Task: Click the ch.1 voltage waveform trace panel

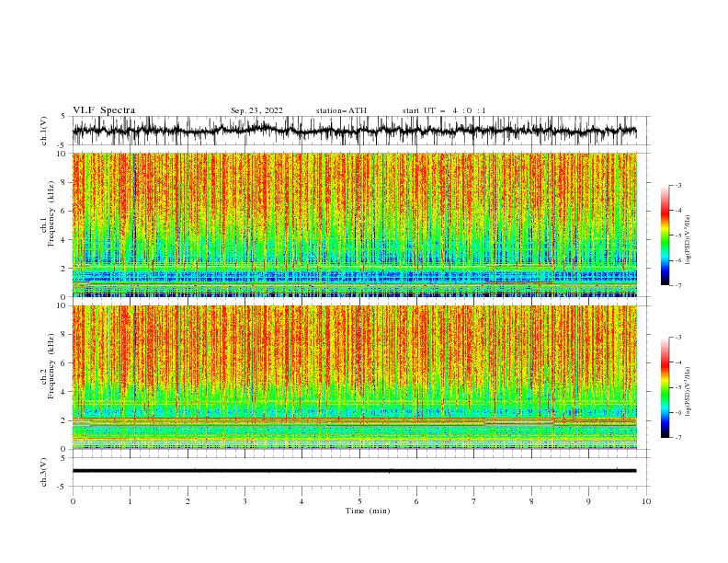Action: click(x=360, y=131)
